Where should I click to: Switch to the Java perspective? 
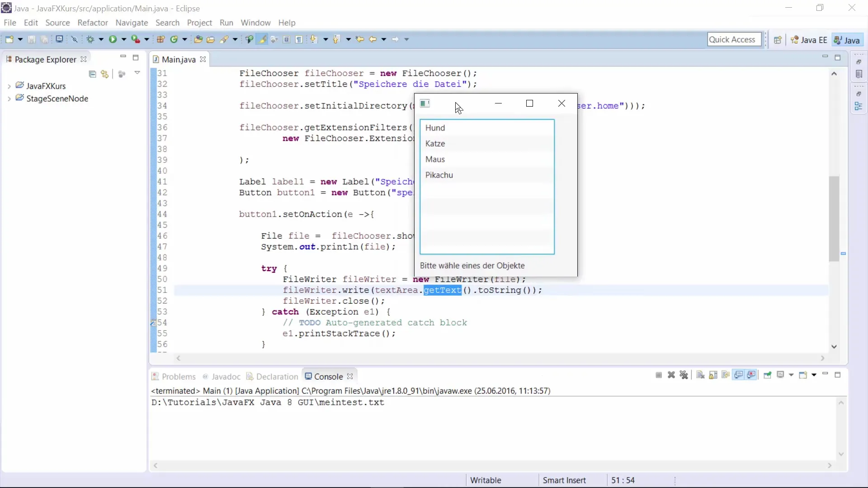[x=847, y=40]
